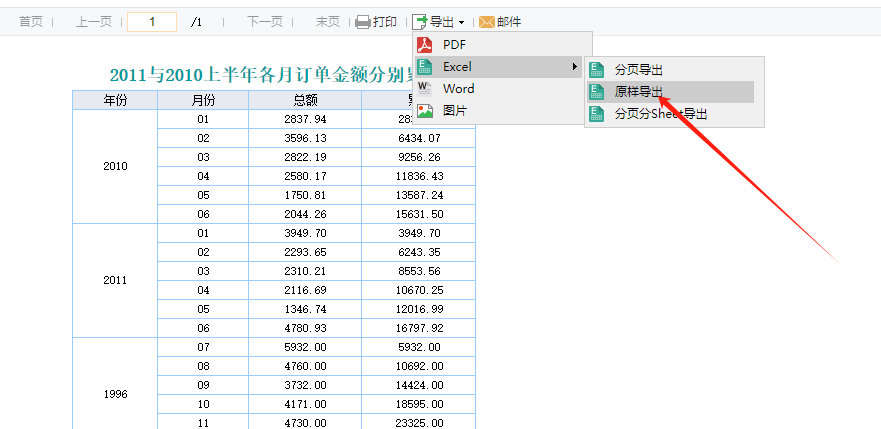The width and height of the screenshot is (881, 429).
Task: Click the printer icon in toolbar
Action: (363, 22)
